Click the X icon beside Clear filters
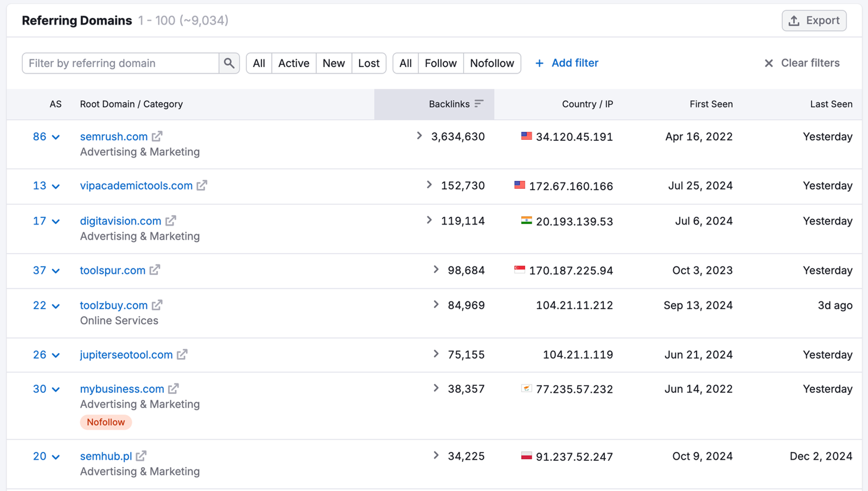Screen dimensions: 868x491 (x=769, y=63)
